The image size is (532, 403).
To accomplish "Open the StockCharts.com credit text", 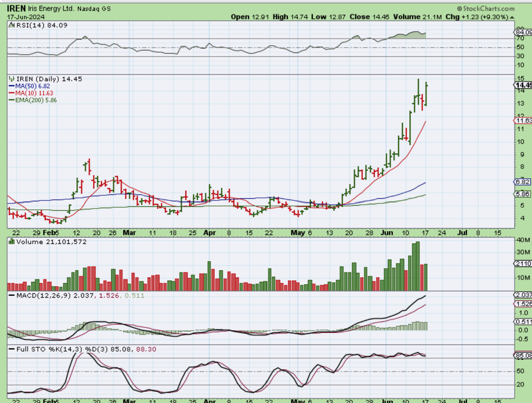I will point(486,9).
